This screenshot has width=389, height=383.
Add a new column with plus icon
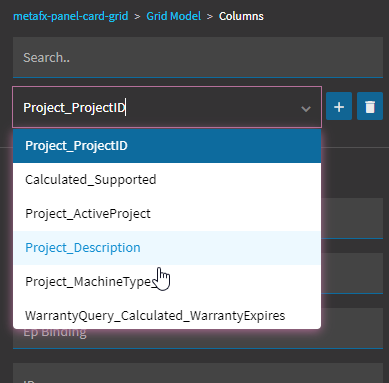(x=339, y=106)
